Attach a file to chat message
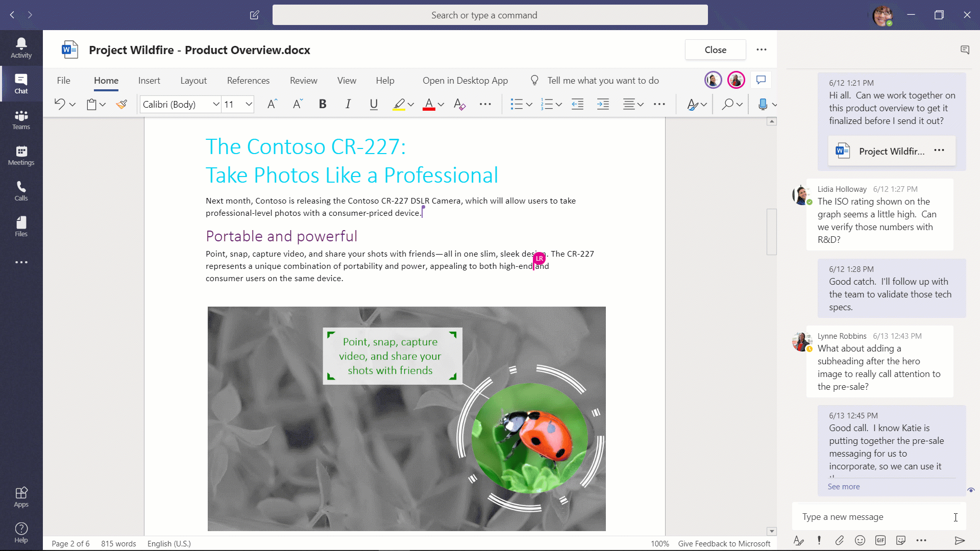 point(840,540)
